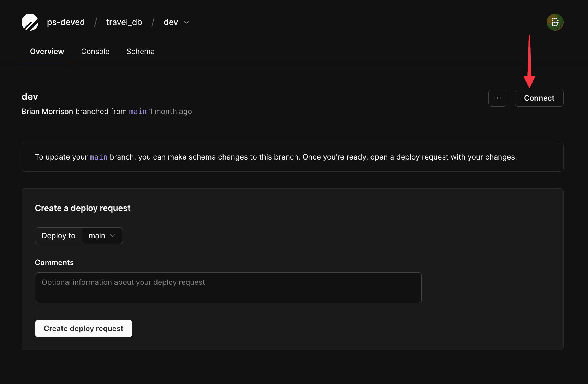Click the PlanetScale logo icon
Image resolution: width=588 pixels, height=384 pixels.
click(30, 22)
